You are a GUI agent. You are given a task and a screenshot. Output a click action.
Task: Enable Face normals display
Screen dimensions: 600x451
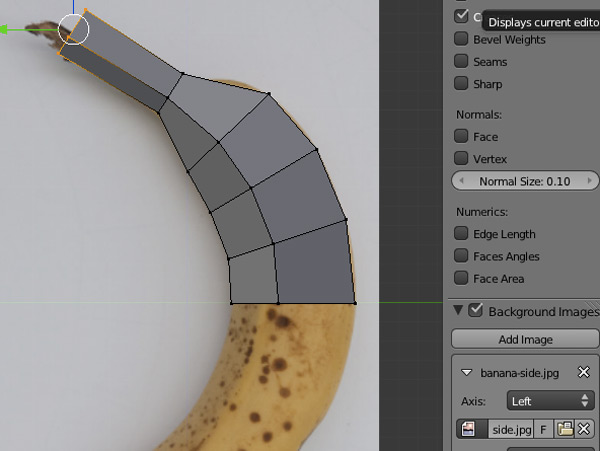(x=461, y=136)
